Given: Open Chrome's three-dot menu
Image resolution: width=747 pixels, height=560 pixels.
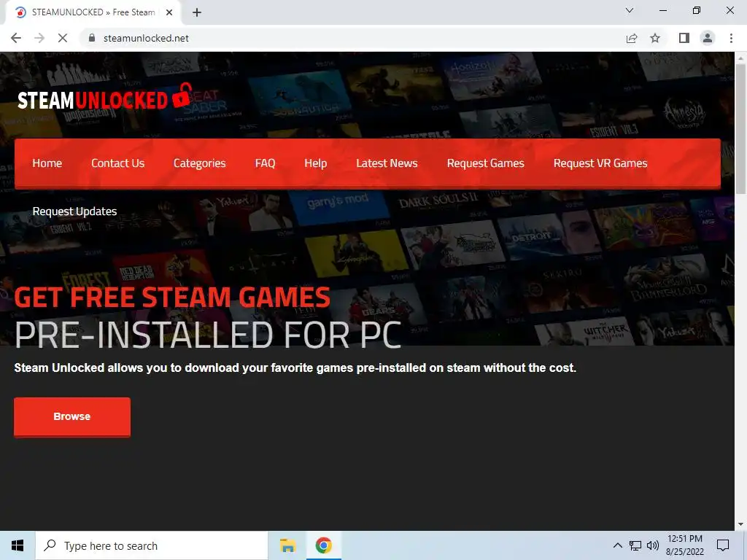Looking at the screenshot, I should [731, 38].
